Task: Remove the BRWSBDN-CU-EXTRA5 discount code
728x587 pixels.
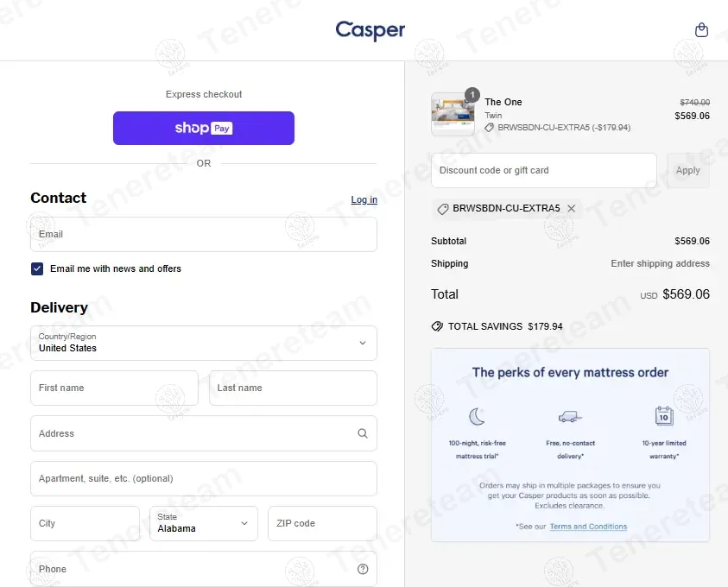Action: click(x=571, y=209)
